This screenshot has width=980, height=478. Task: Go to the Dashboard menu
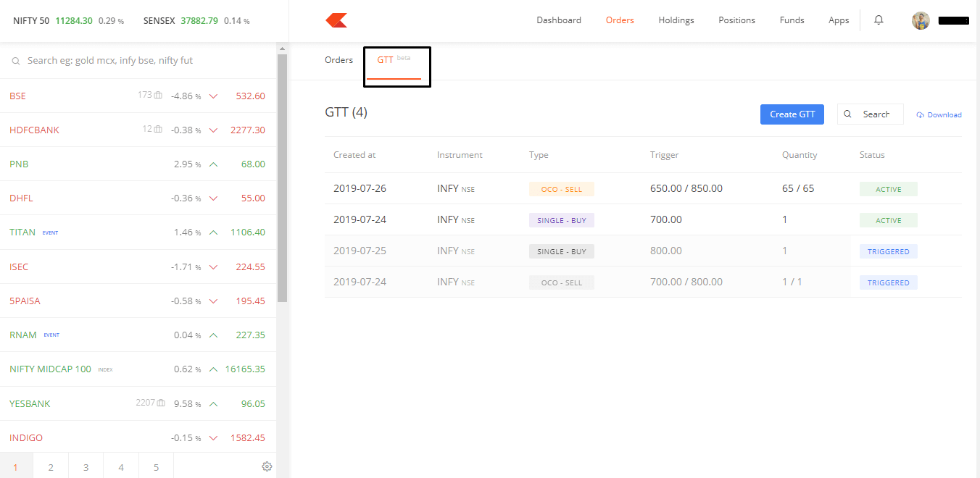[x=559, y=20]
